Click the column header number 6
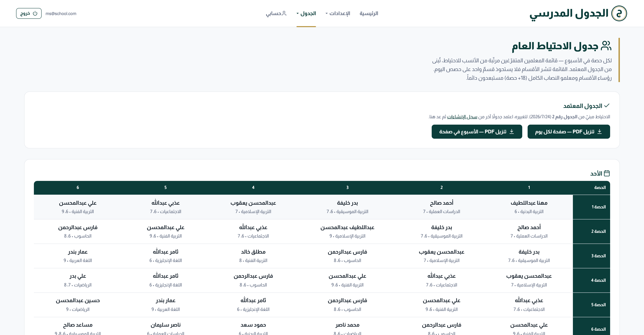The height and width of the screenshot is (335, 644). click(78, 187)
